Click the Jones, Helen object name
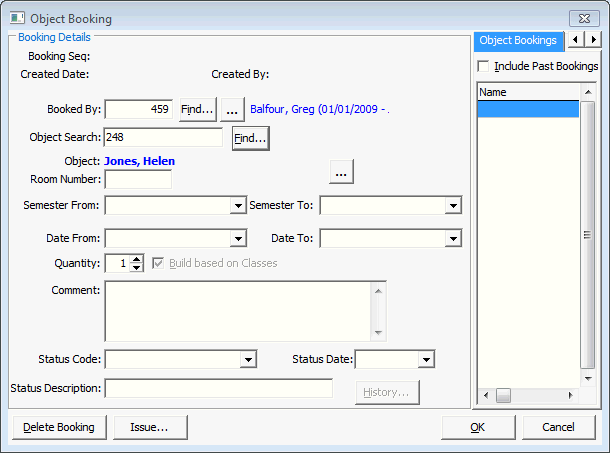The height and width of the screenshot is (453, 610). [139, 161]
